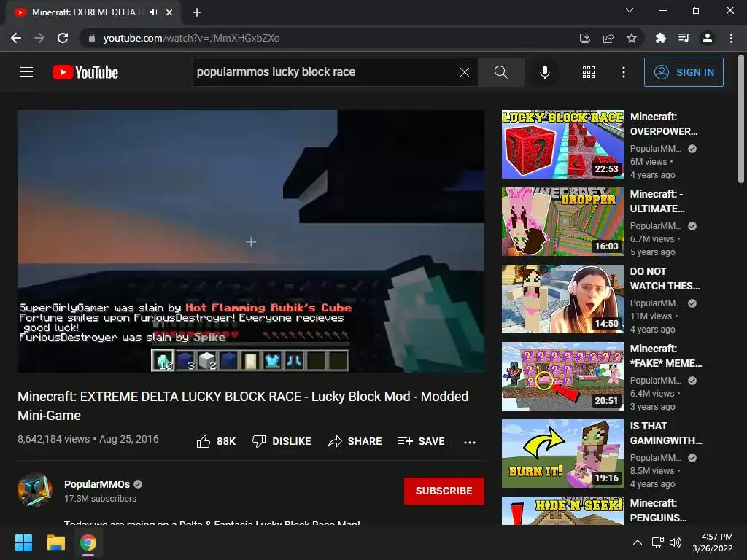Open the Minecraft: PENGUINS... title

click(x=659, y=510)
